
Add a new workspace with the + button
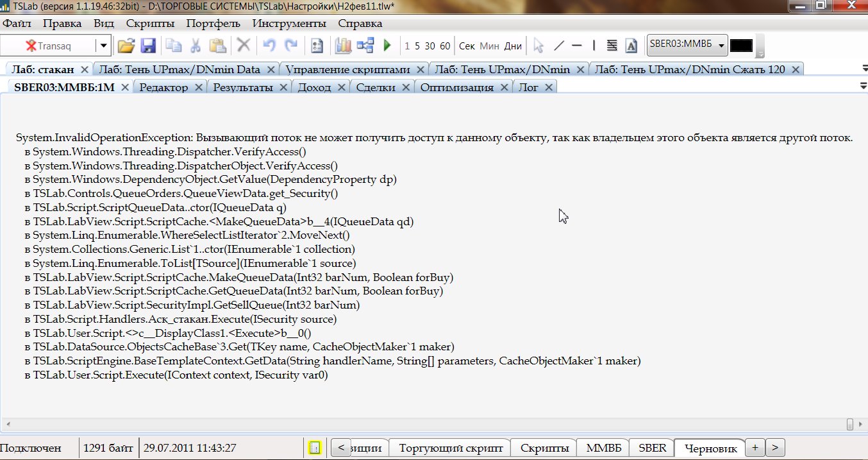coord(755,447)
